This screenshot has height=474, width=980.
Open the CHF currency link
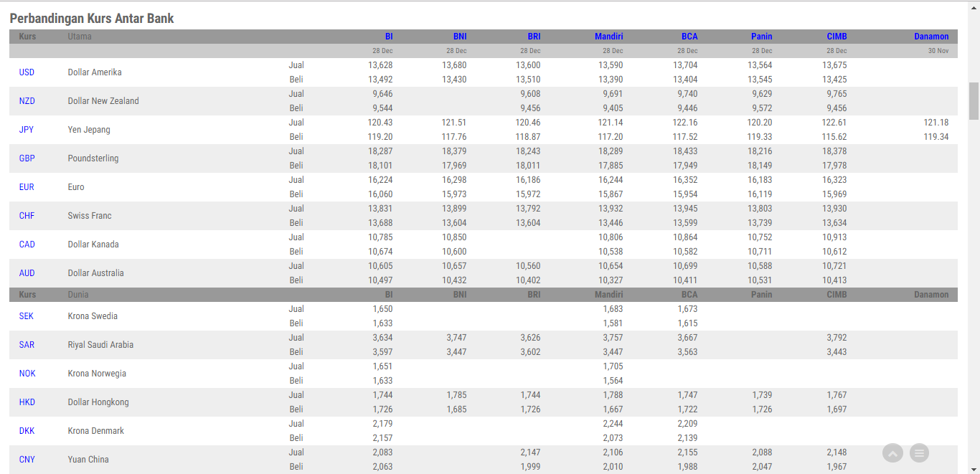click(27, 216)
